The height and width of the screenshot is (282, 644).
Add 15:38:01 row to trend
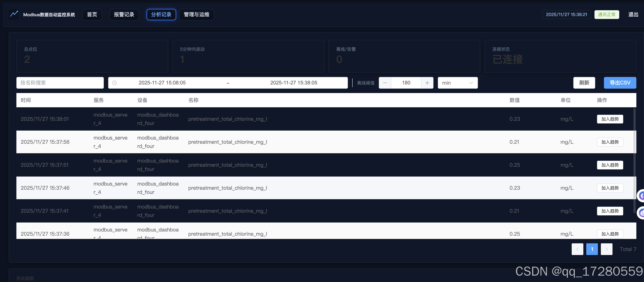click(610, 119)
